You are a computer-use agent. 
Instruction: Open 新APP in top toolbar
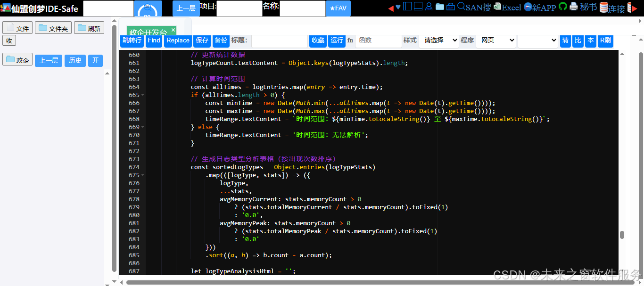click(x=540, y=7)
